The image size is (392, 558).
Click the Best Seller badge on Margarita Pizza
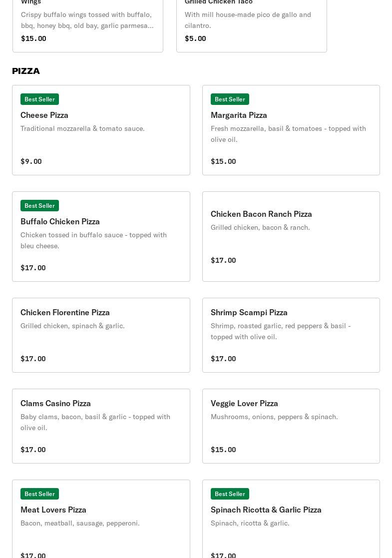click(230, 99)
